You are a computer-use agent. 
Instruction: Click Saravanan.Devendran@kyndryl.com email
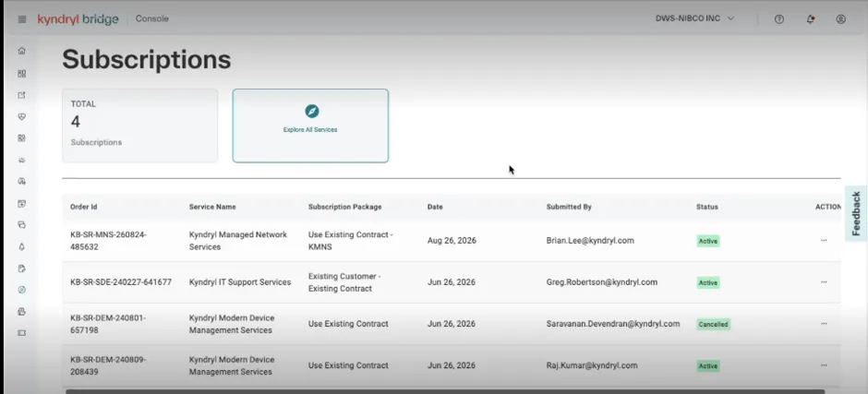coord(613,324)
